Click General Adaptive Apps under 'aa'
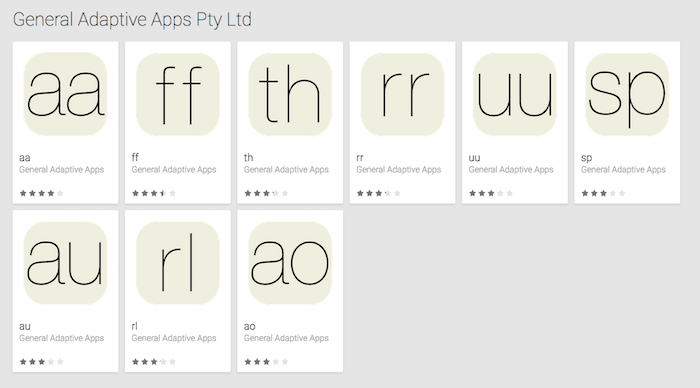 pyautogui.click(x=62, y=170)
